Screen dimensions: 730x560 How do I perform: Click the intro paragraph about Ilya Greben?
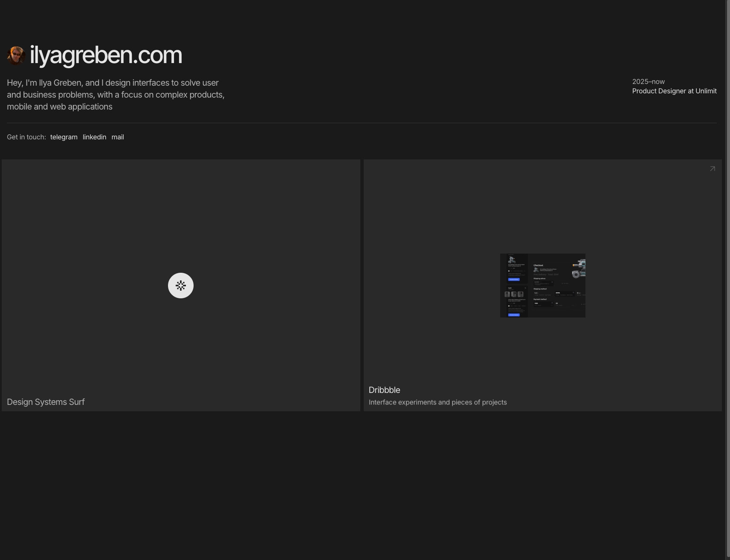coord(116,95)
